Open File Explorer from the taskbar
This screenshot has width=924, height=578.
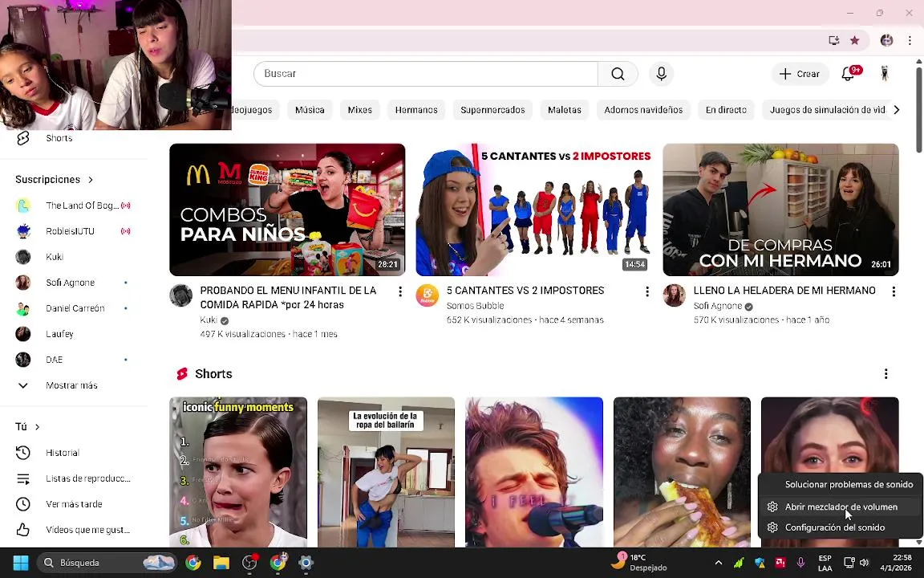[221, 563]
